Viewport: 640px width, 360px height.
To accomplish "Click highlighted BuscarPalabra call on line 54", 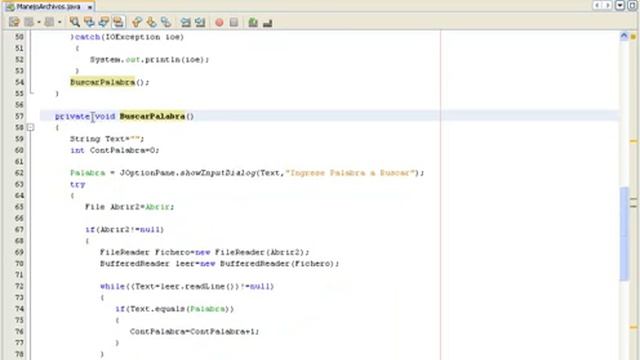I will click(x=102, y=82).
